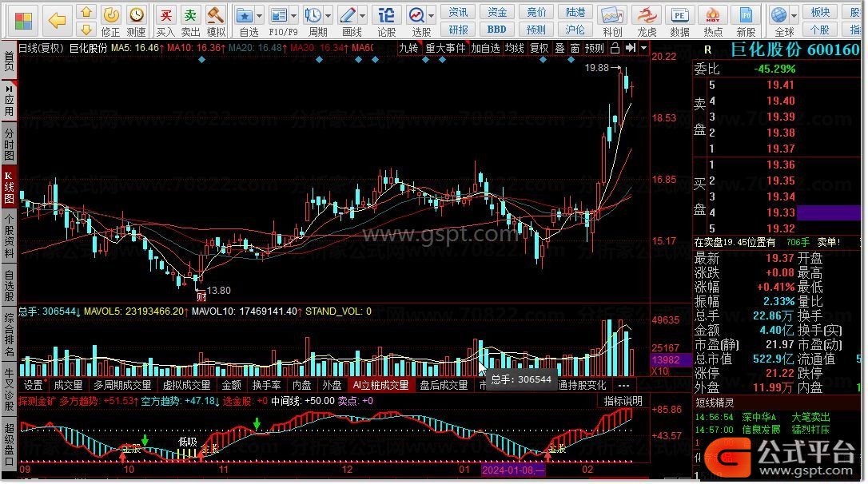Screen dimensions: 868x484
Task: Go back with the yellow left arrow
Action: [58, 21]
